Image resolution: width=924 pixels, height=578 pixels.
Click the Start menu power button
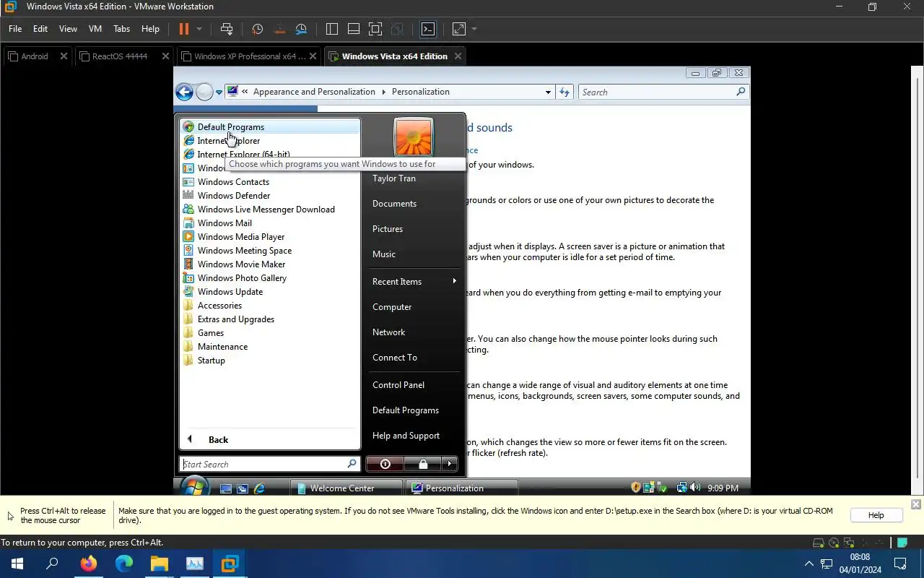385,464
